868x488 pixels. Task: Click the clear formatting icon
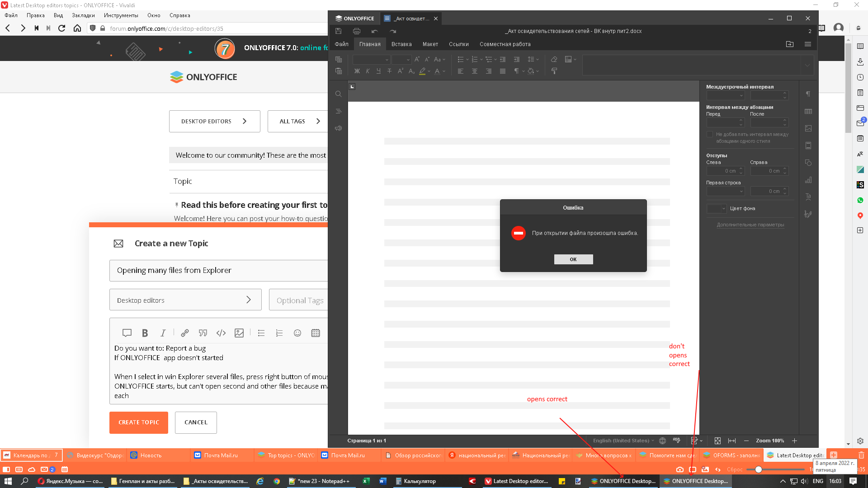pyautogui.click(x=554, y=59)
